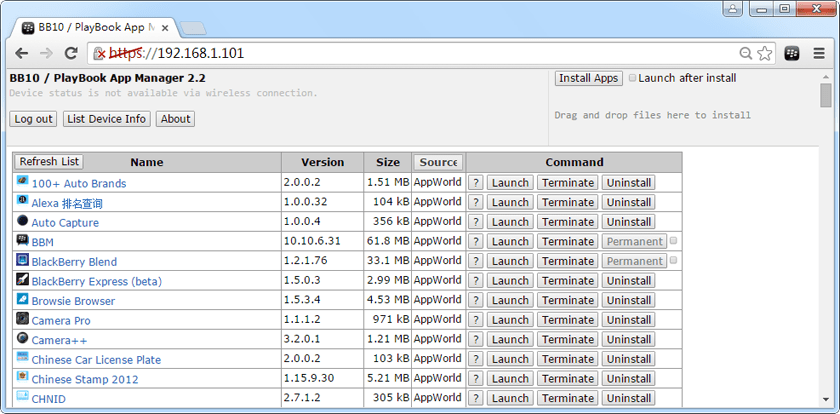Viewport: 840px width, 414px height.
Task: Click the Chinese Stamp 2012 app icon
Action: click(x=22, y=377)
